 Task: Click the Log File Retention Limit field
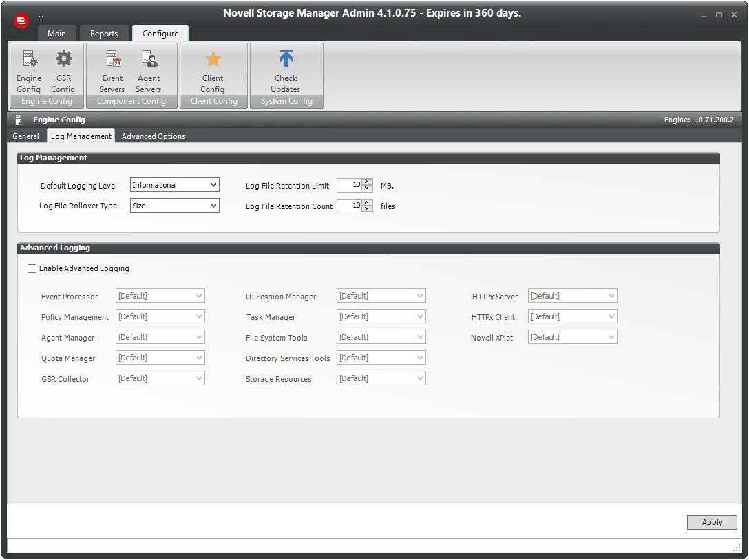tap(350, 185)
